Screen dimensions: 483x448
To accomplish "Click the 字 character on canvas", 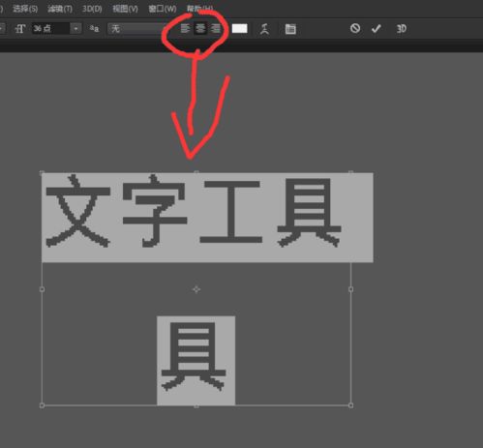I will tap(155, 211).
